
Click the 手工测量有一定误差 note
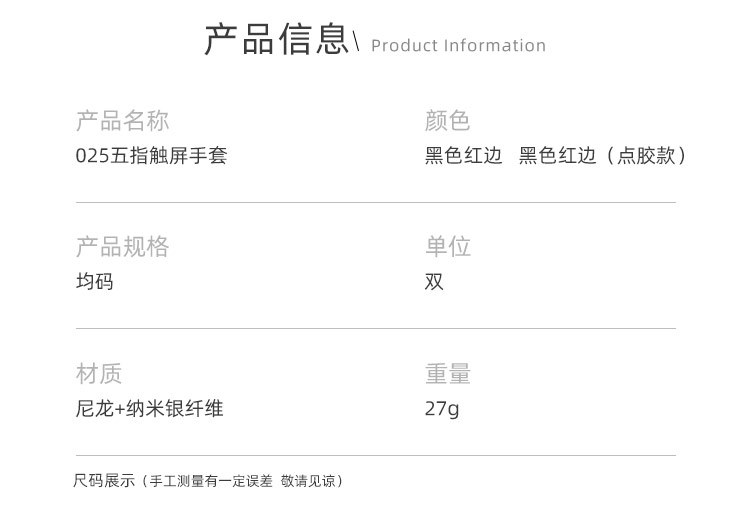pos(211,481)
